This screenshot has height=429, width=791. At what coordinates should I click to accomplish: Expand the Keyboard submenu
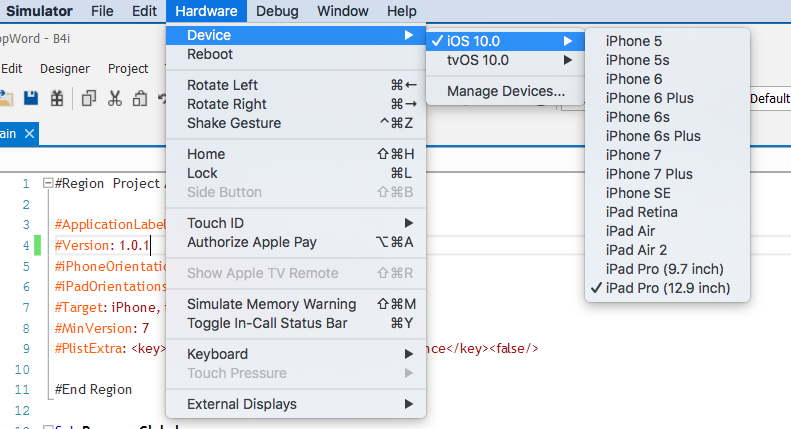click(x=296, y=354)
